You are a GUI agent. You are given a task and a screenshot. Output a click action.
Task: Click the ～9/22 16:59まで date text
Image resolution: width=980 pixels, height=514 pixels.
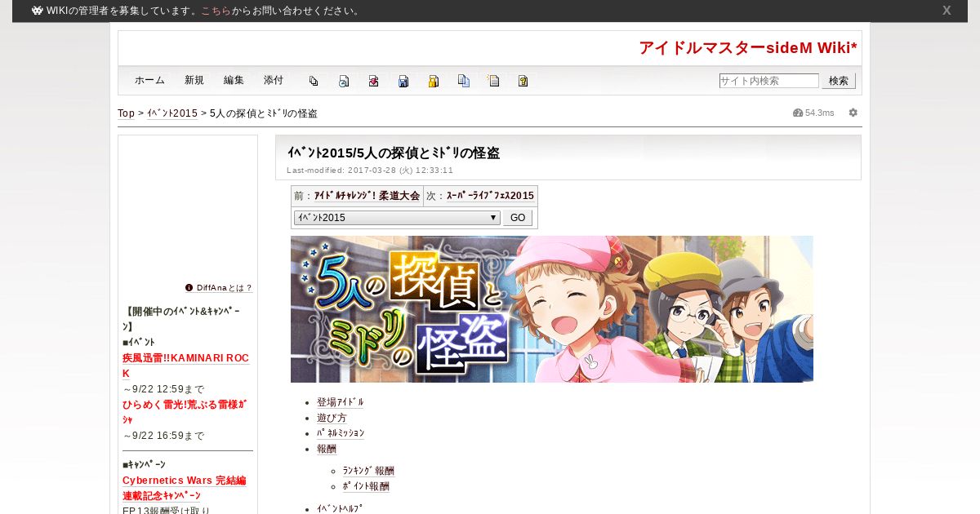(x=163, y=436)
